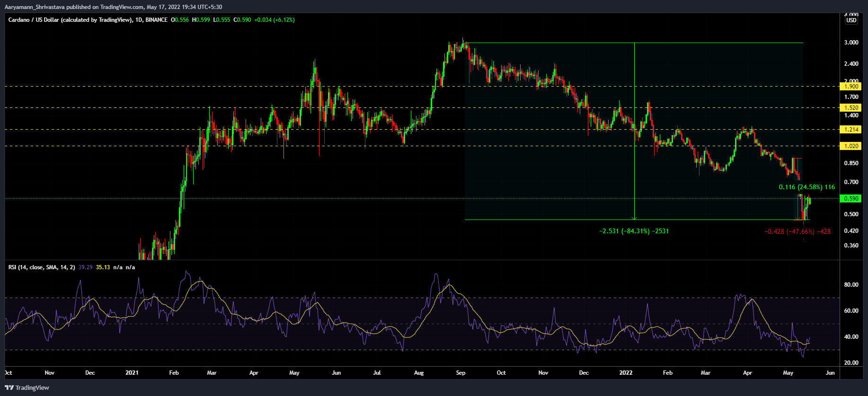The width and height of the screenshot is (868, 396).
Task: Click the 2.400 price axis value
Action: click(851, 64)
